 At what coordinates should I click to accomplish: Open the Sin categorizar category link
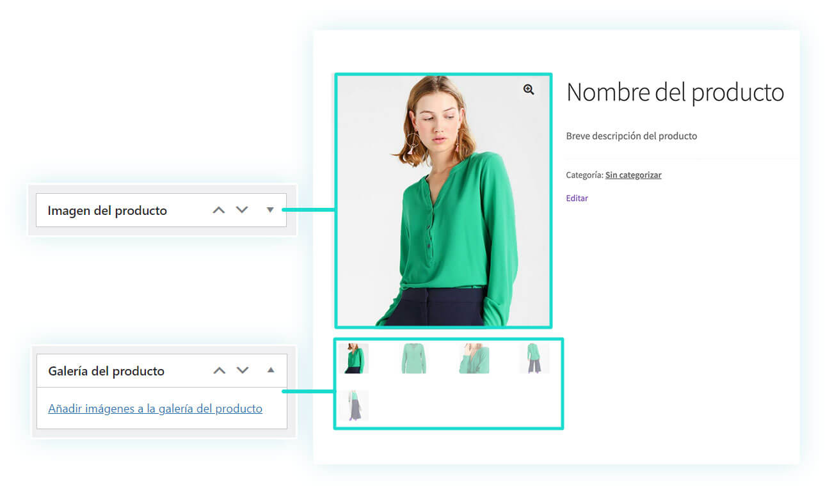tap(634, 175)
